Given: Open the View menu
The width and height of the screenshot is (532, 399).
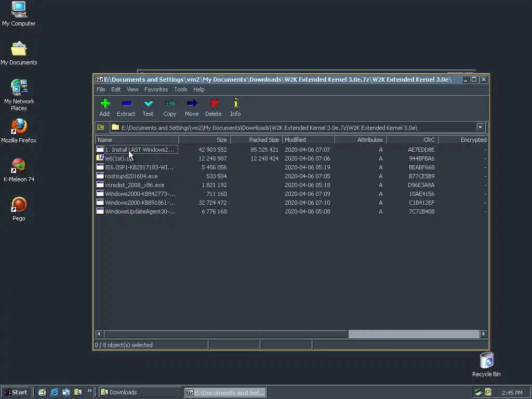Looking at the screenshot, I should point(132,89).
